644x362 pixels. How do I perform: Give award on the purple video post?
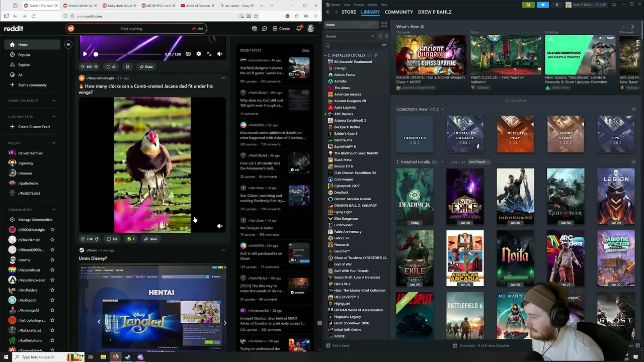coord(127,66)
